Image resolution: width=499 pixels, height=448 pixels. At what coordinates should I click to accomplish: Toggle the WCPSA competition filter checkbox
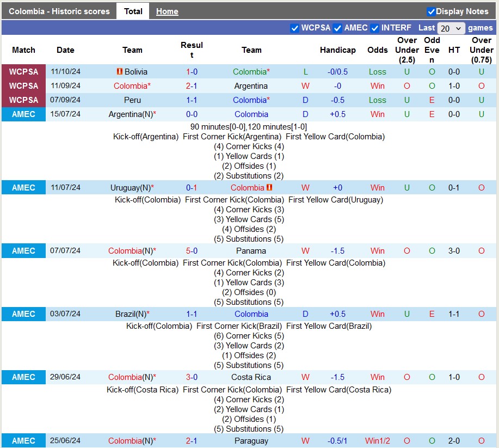click(294, 28)
